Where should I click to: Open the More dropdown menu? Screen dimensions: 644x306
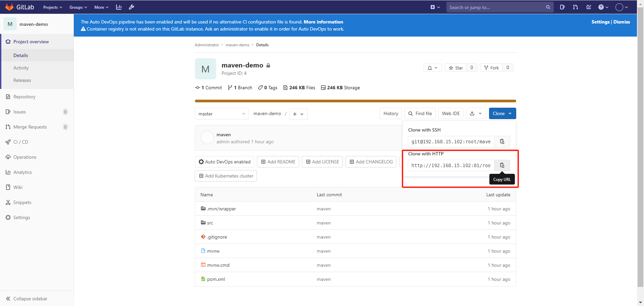(101, 7)
